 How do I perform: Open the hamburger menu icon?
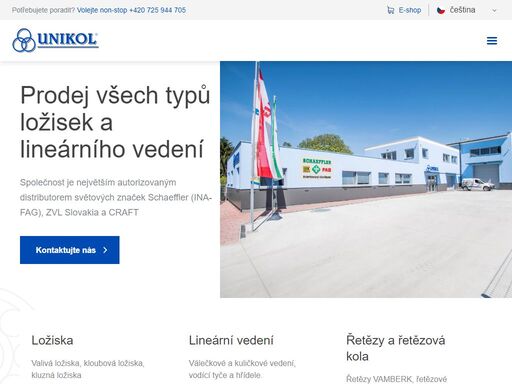click(x=492, y=41)
